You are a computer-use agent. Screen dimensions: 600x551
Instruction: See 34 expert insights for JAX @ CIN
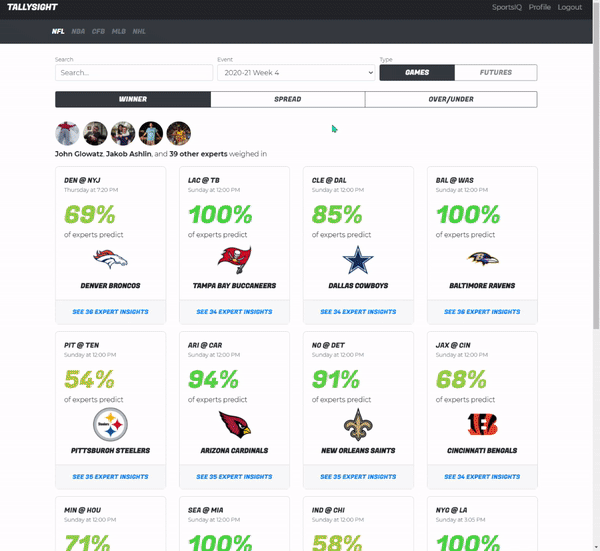[x=482, y=477]
